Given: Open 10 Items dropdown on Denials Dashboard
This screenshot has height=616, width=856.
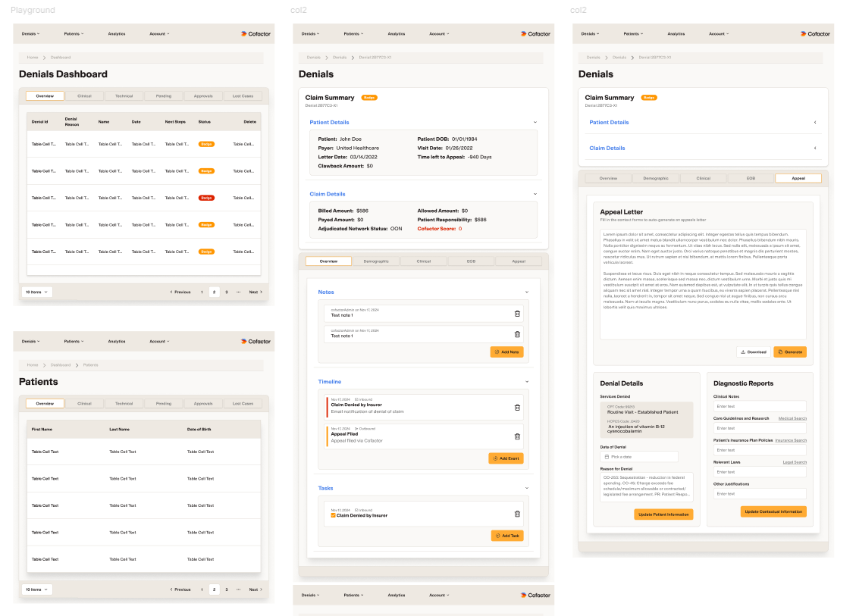Looking at the screenshot, I should click(x=36, y=292).
